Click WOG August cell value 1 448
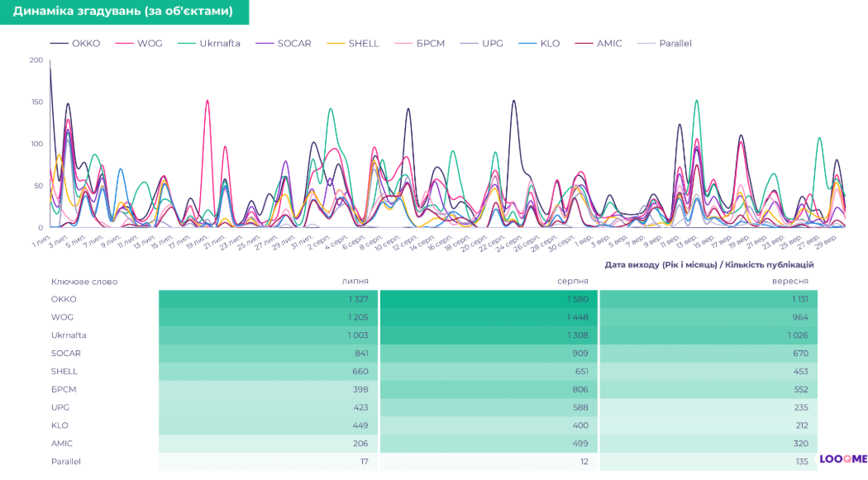868x480 pixels. pyautogui.click(x=577, y=317)
